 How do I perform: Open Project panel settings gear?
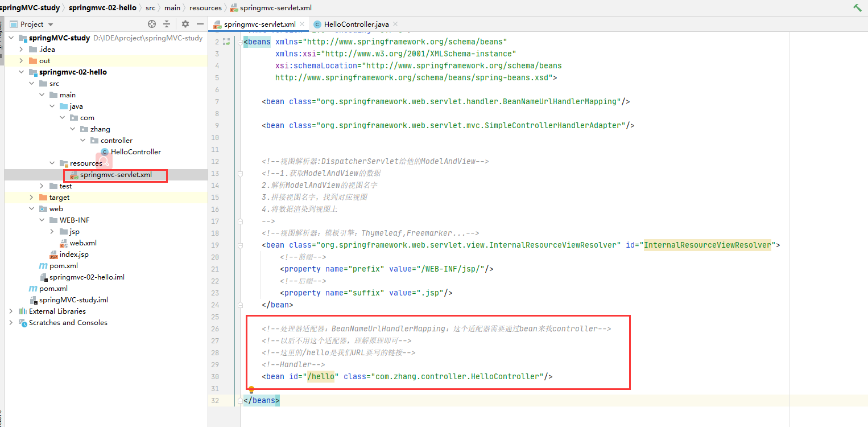(x=185, y=24)
